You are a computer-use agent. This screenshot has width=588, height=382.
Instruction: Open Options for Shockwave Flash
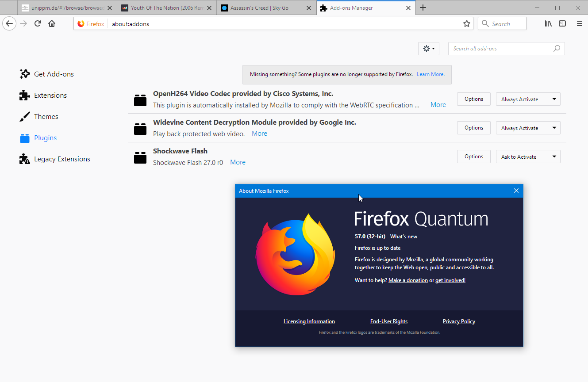coord(474,157)
